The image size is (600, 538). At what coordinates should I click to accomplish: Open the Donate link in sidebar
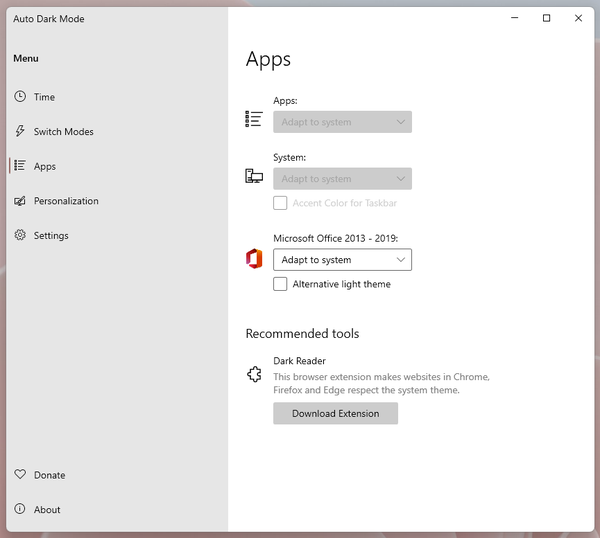click(x=49, y=475)
